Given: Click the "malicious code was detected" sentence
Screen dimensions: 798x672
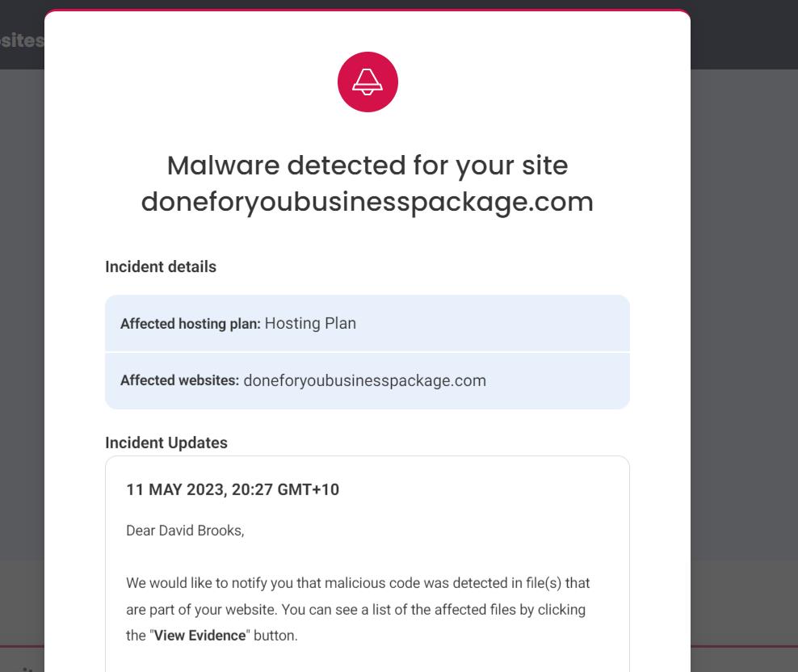Looking at the screenshot, I should pyautogui.click(x=358, y=583).
